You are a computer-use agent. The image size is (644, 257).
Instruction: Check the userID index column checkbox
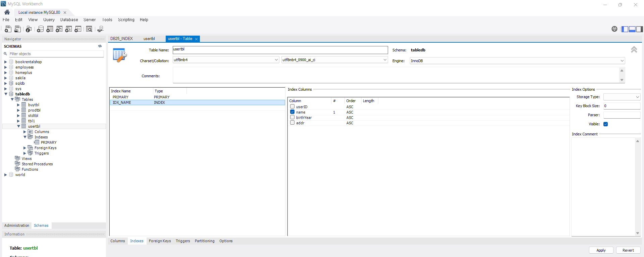(x=292, y=106)
